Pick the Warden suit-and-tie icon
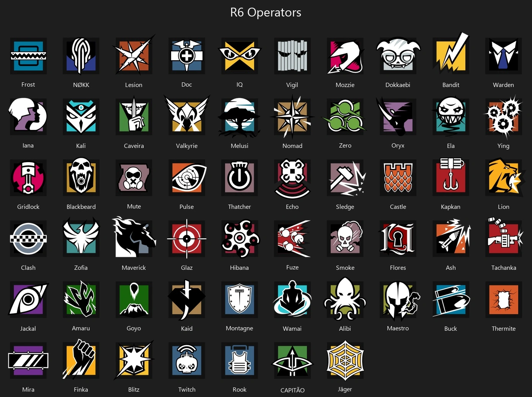The width and height of the screenshot is (532, 397). pyautogui.click(x=504, y=56)
